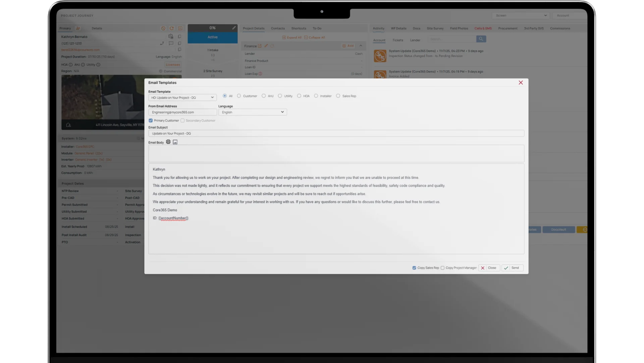The width and height of the screenshot is (644, 363).
Task: Click the From Email Address field
Action: click(182, 112)
